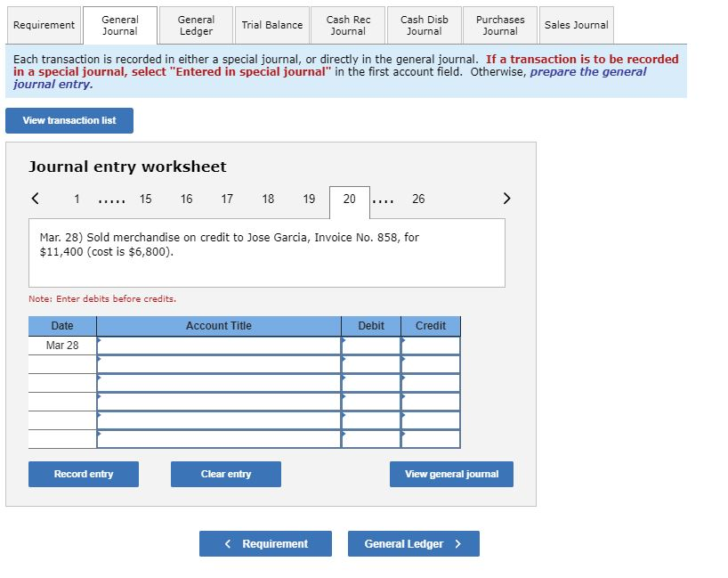Open first row Account Title dropdown

219,346
